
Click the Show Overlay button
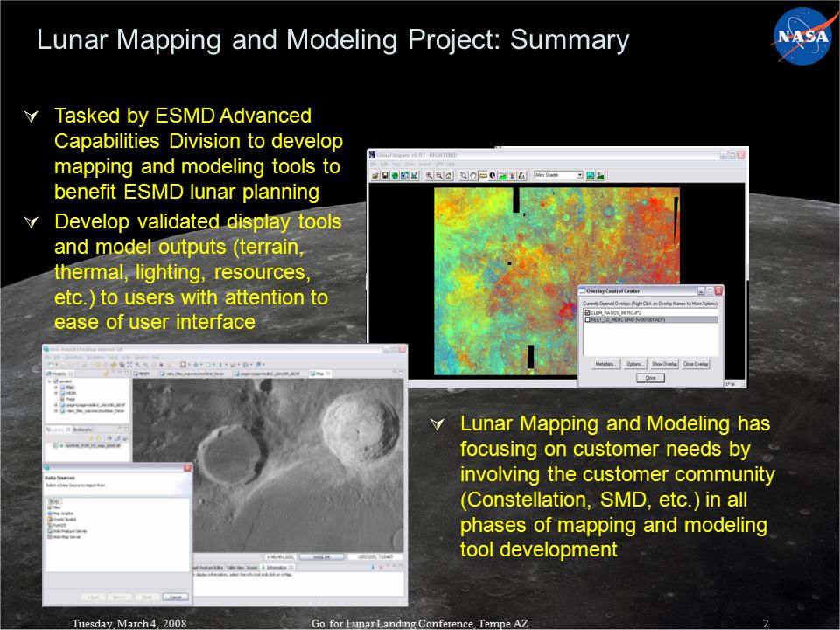click(x=664, y=364)
